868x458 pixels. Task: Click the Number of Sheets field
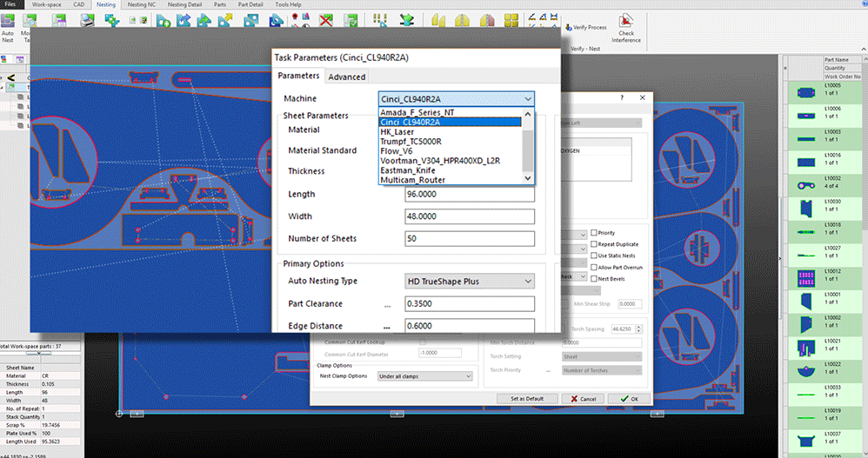tap(470, 238)
